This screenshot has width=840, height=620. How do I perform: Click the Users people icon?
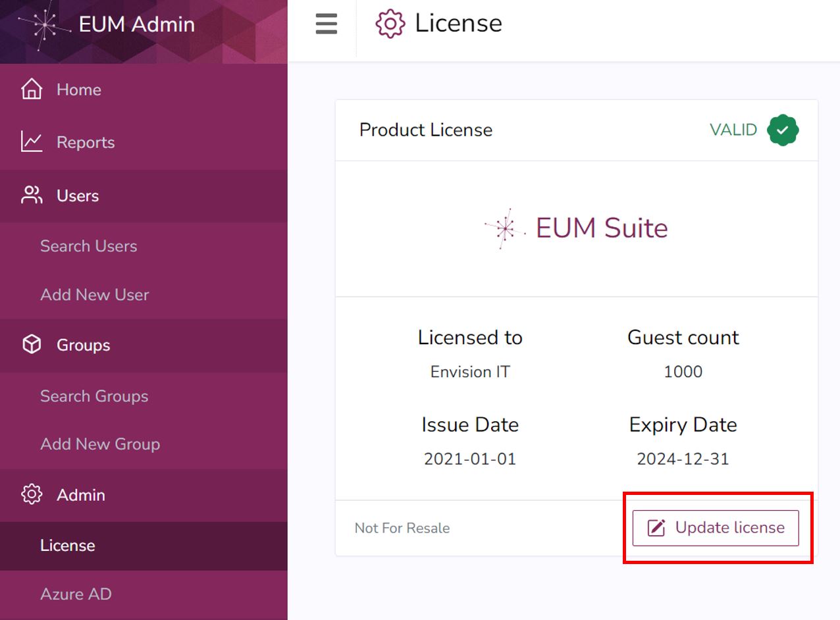click(31, 195)
